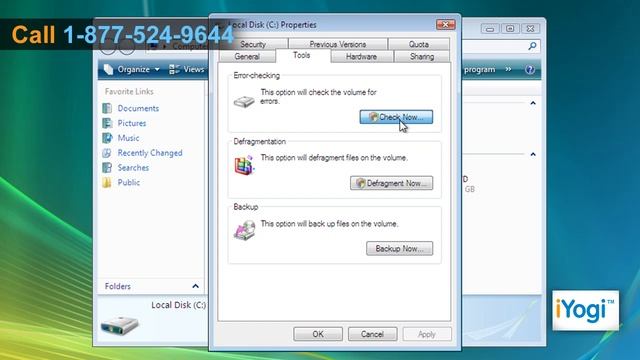
Task: Click the error-checking hard drive icon
Action: click(x=244, y=101)
